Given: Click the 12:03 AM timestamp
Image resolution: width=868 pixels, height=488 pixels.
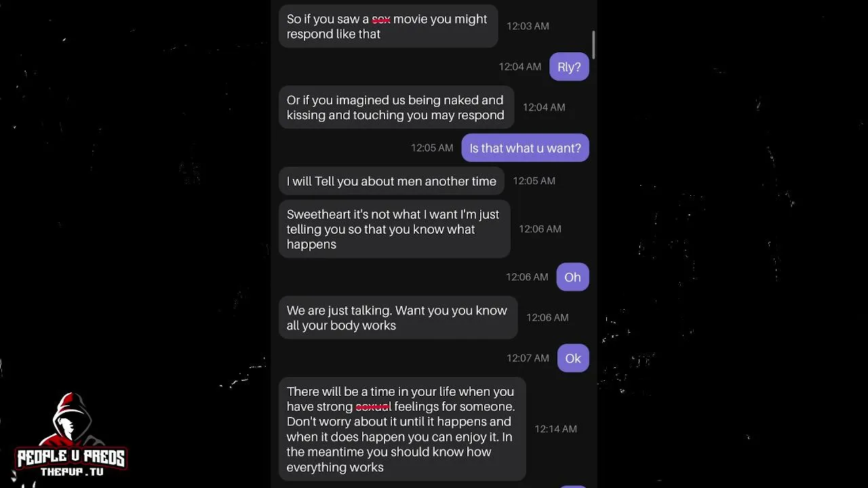Looking at the screenshot, I should [528, 26].
